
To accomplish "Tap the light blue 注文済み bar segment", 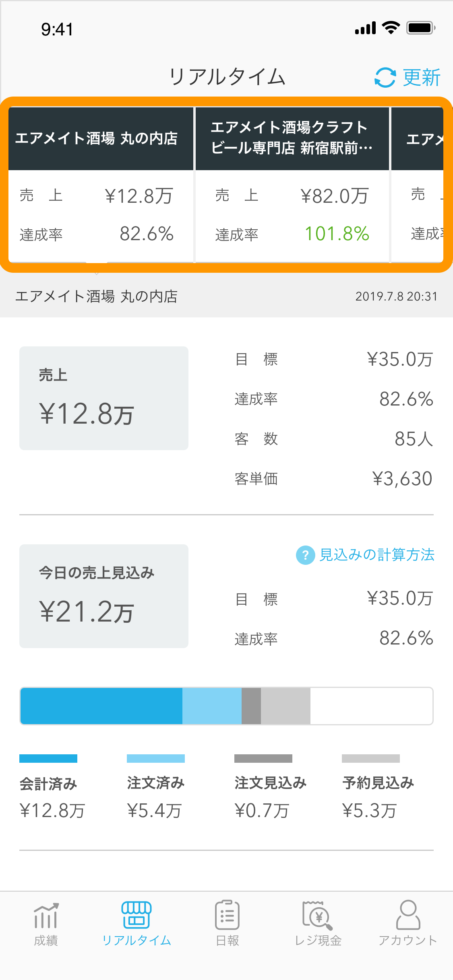I will (x=212, y=706).
